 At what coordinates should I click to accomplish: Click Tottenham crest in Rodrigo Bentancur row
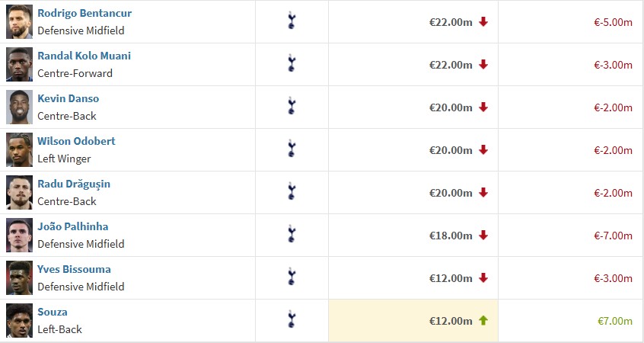(x=291, y=21)
